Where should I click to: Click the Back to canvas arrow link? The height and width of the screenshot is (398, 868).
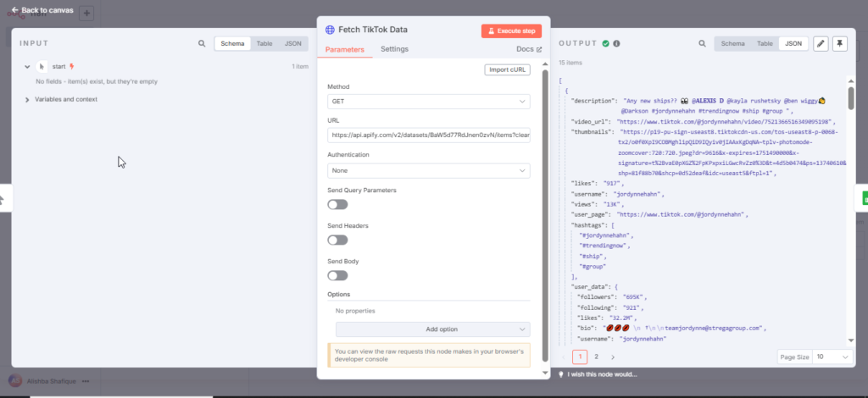coord(42,10)
